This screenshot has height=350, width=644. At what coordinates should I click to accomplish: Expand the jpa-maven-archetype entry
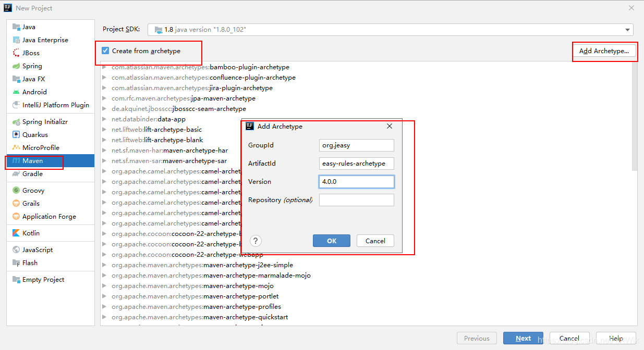(x=105, y=98)
